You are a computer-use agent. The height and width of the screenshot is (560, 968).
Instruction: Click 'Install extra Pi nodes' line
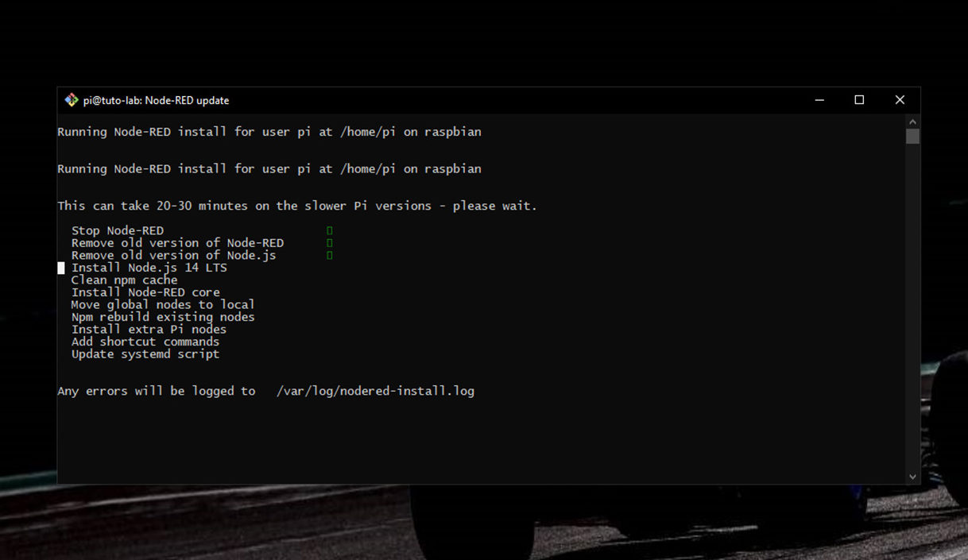149,329
